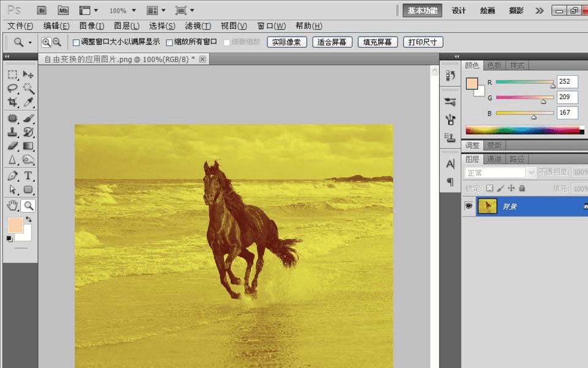The width and height of the screenshot is (588, 368).
Task: Click the zoom out magnifier in options bar
Action: coord(57,42)
